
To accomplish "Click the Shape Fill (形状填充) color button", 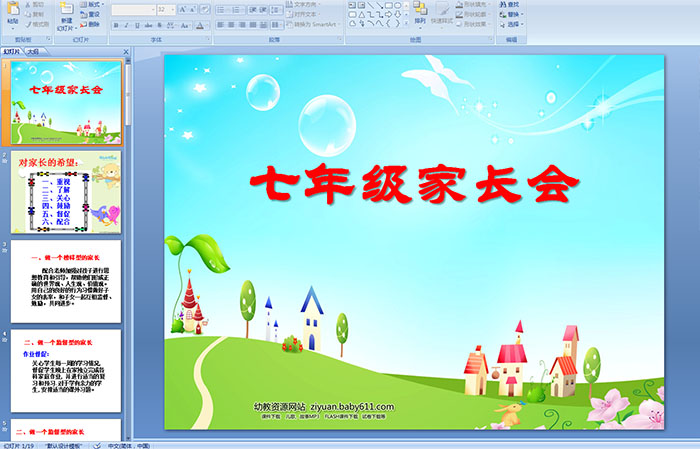I will (459, 4).
